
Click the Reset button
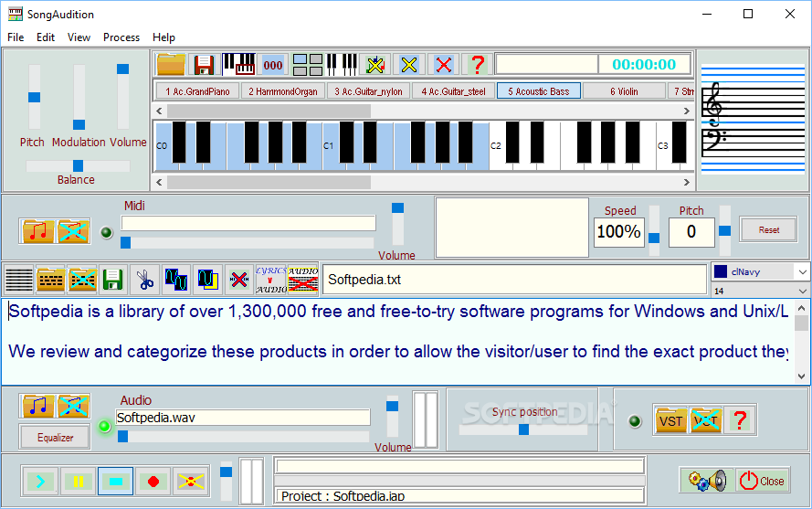coord(768,229)
